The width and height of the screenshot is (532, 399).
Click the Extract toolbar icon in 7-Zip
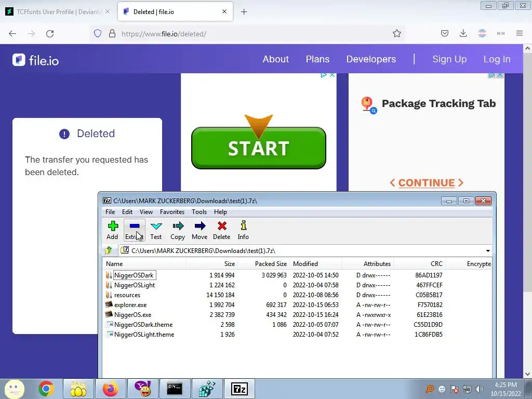point(135,230)
